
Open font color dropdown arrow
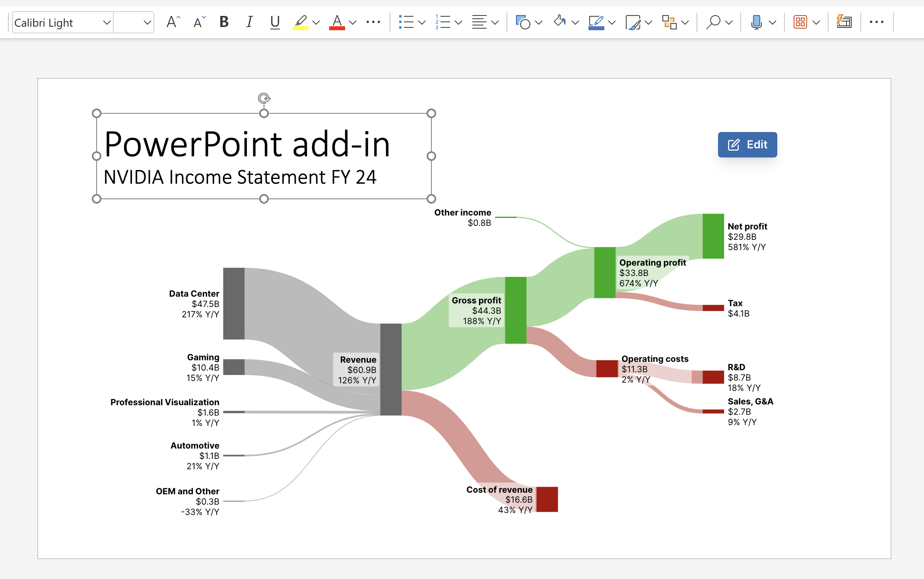click(353, 23)
